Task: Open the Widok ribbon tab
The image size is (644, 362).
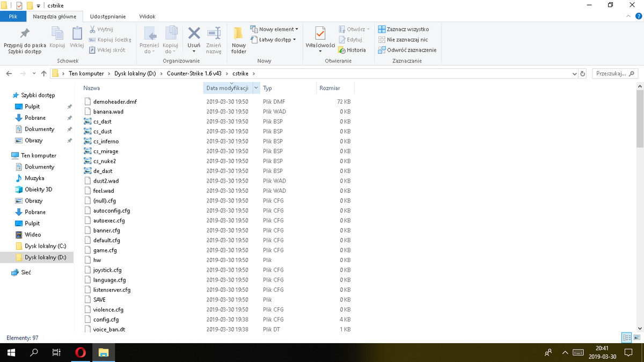Action: pos(147,17)
